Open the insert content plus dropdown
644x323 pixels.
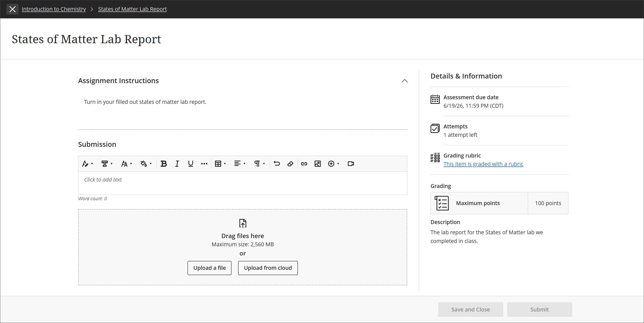click(x=333, y=164)
